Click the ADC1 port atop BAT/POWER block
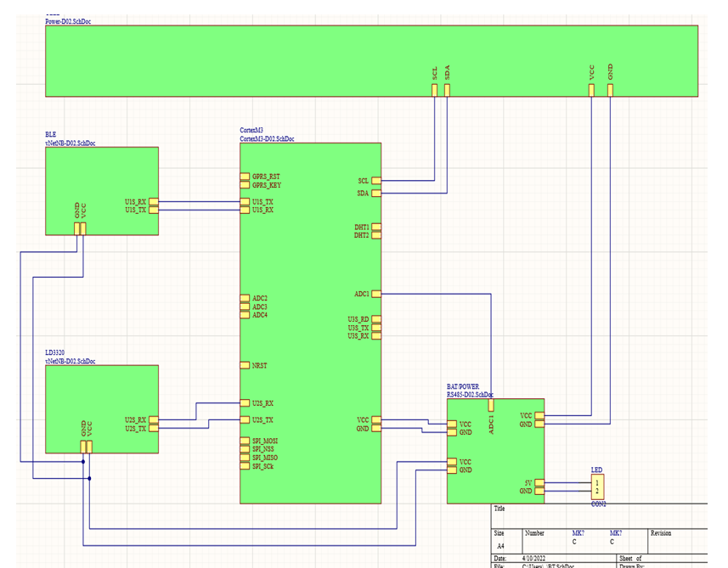The height and width of the screenshot is (568, 728). [x=491, y=405]
